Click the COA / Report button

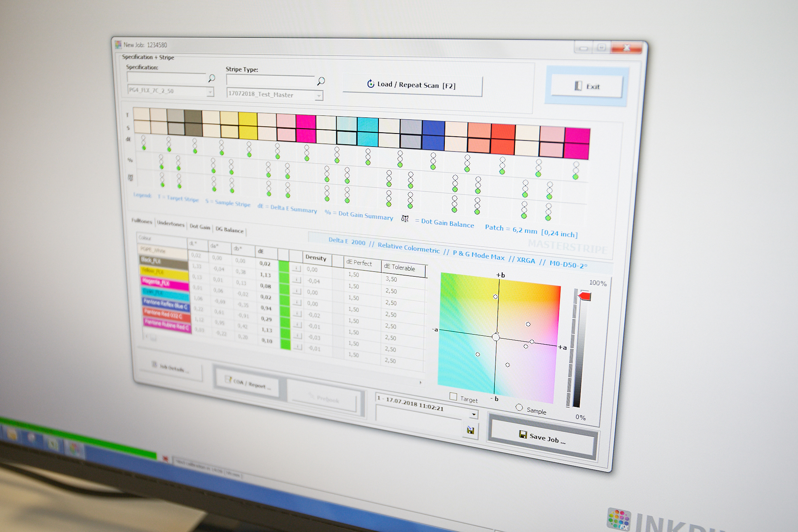click(x=248, y=383)
